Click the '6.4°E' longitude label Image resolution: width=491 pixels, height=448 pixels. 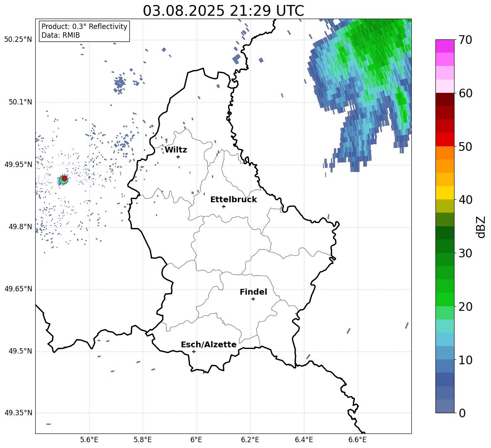304,440
